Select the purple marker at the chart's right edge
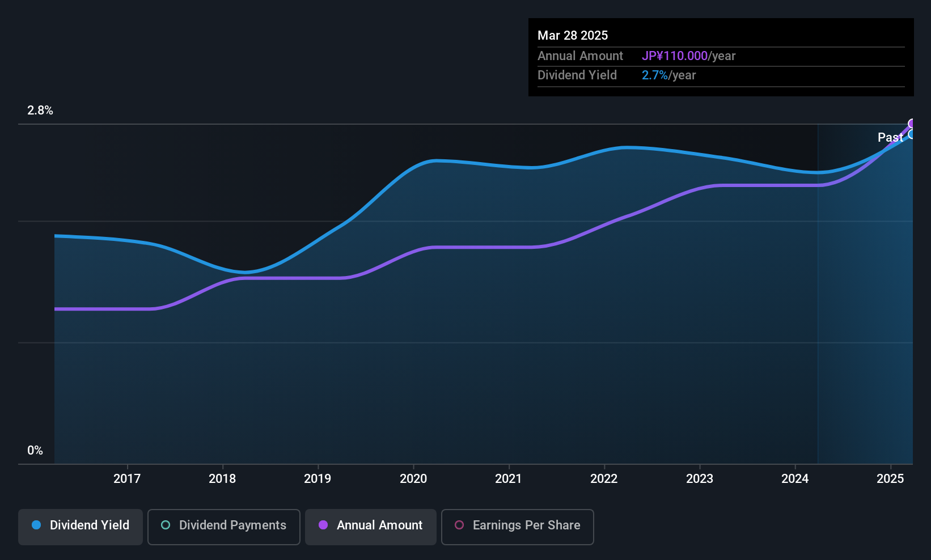Image resolution: width=931 pixels, height=560 pixels. pos(912,122)
